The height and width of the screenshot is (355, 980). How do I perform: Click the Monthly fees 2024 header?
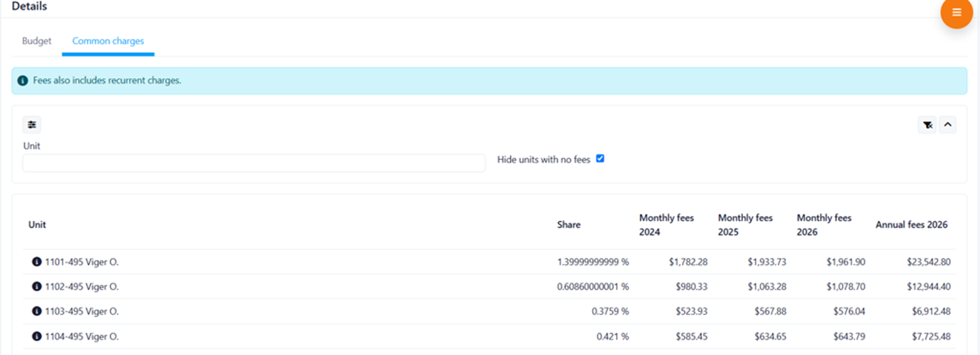point(666,225)
